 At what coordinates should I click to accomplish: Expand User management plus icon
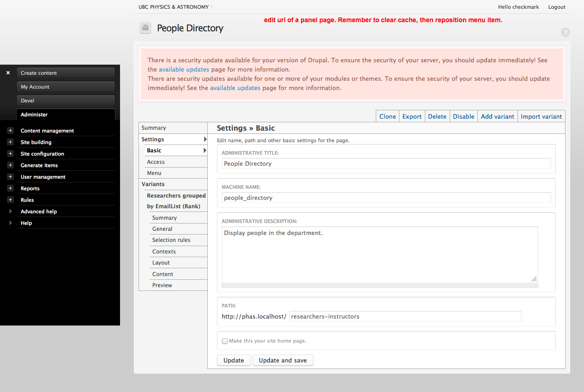coord(10,177)
